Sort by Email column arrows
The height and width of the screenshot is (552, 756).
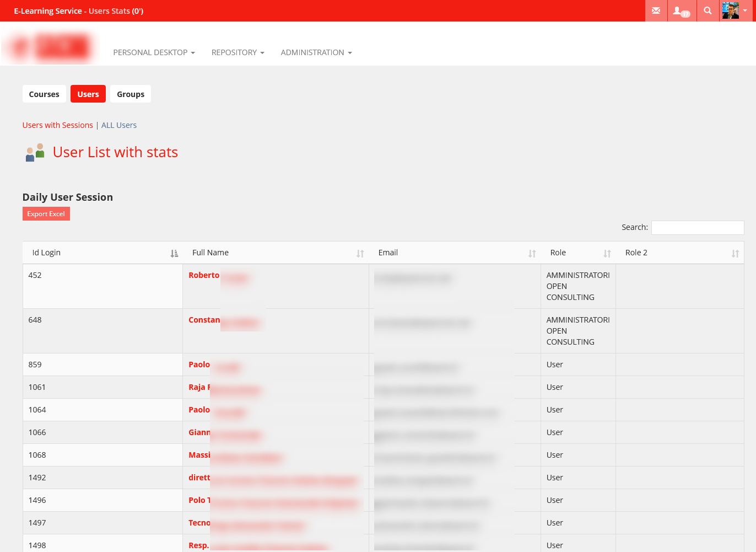pos(532,253)
